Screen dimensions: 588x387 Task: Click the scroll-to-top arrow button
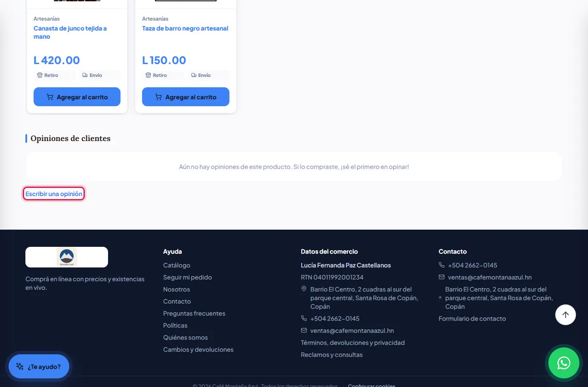566,315
